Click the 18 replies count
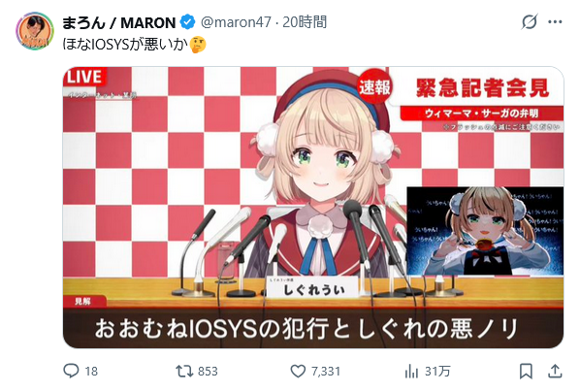Viewport: 580px width, 392px height. [91, 372]
